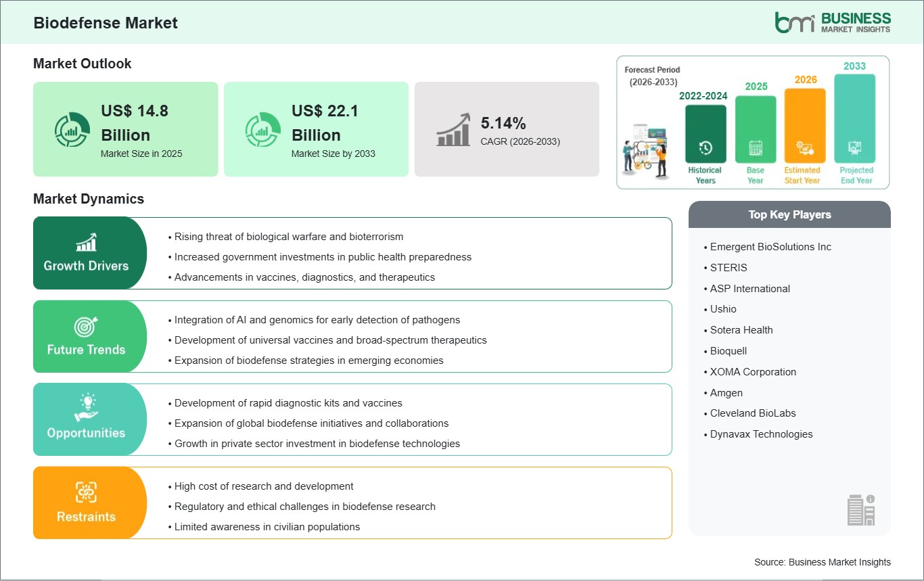
Task: Click the 2025 market size donut icon
Action: tap(72, 130)
